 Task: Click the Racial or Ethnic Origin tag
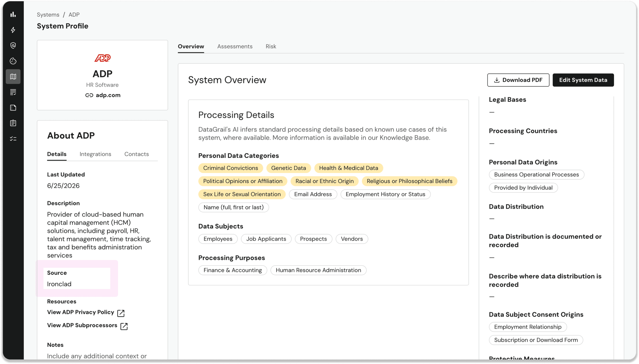tap(324, 181)
